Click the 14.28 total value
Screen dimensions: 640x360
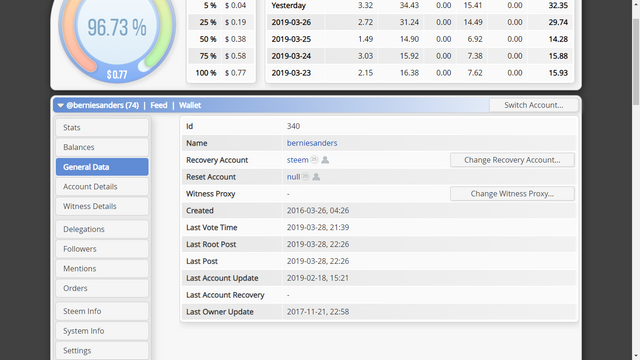pos(558,39)
